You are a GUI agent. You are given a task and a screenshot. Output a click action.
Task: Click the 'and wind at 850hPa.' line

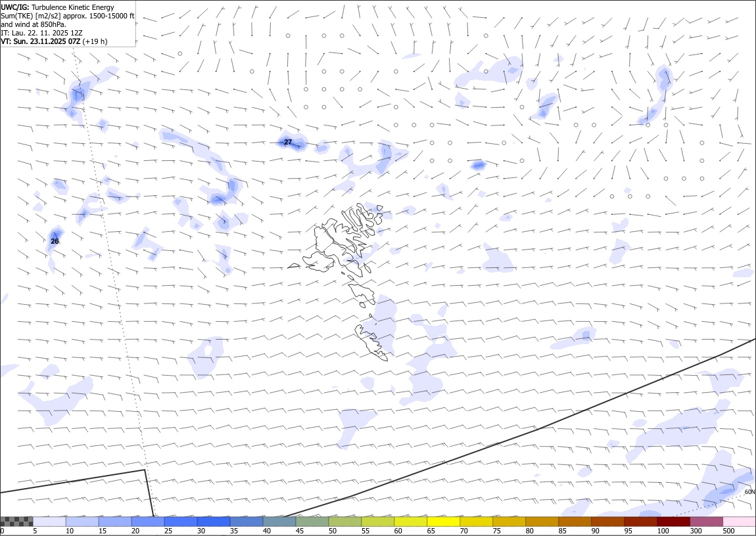tap(34, 24)
